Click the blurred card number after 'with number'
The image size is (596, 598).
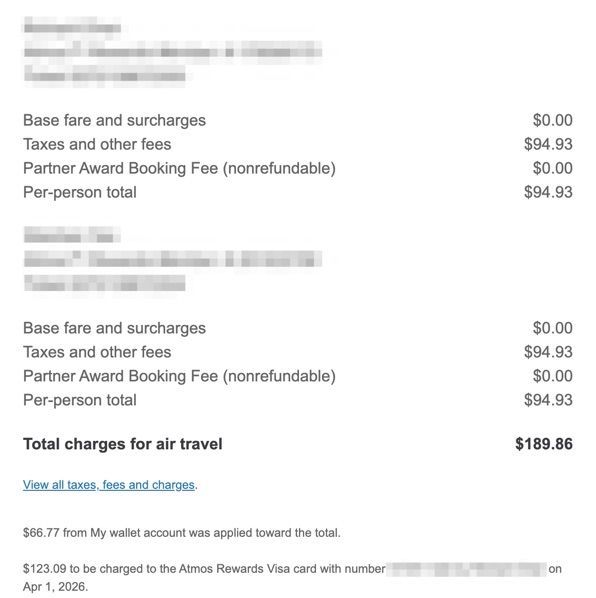466,569
